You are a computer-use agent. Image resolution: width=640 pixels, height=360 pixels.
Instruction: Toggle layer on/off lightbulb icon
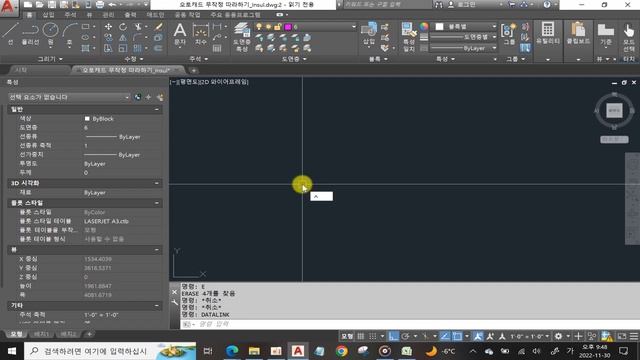point(259,27)
